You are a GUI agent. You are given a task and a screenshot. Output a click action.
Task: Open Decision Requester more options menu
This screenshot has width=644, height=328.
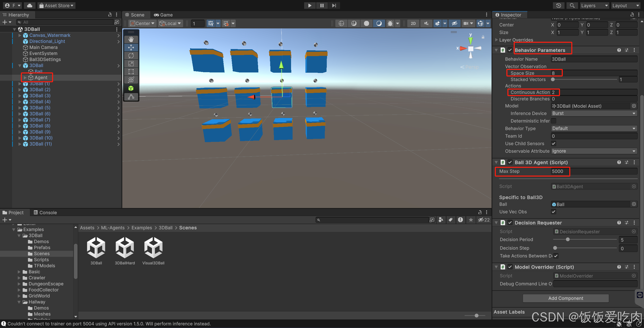tap(634, 223)
